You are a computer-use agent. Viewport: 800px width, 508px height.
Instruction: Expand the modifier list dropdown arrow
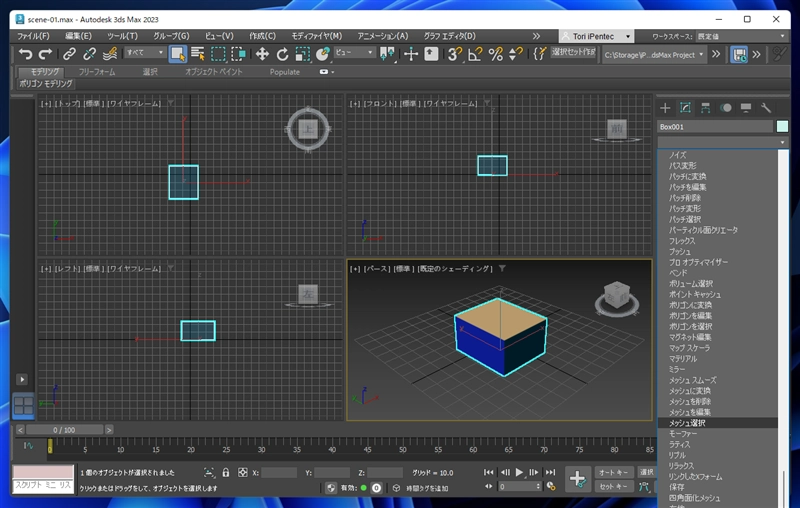(782, 142)
